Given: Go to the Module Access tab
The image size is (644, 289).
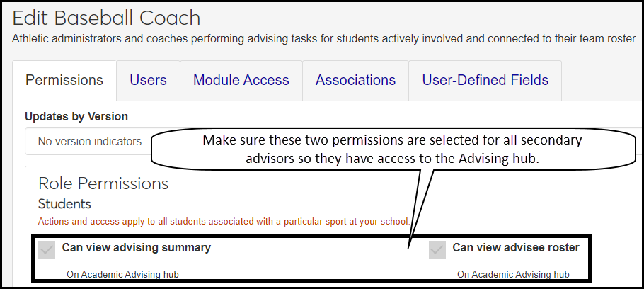Looking at the screenshot, I should [x=241, y=81].
